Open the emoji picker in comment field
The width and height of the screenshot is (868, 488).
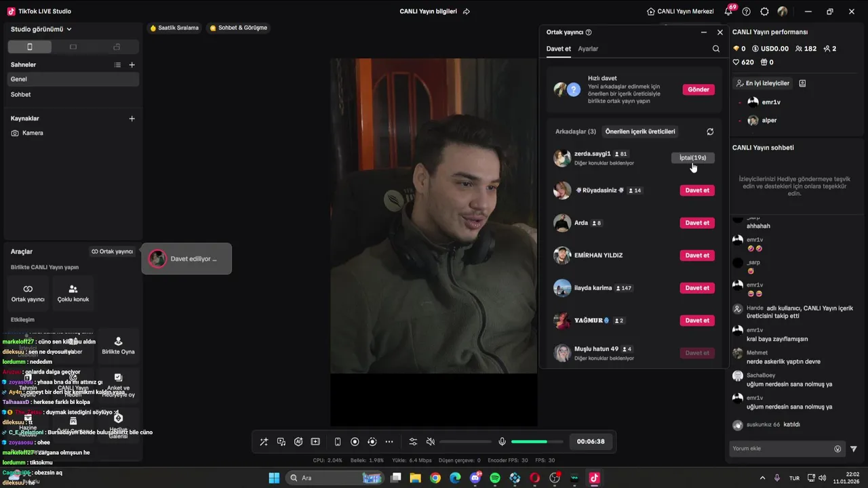click(837, 449)
